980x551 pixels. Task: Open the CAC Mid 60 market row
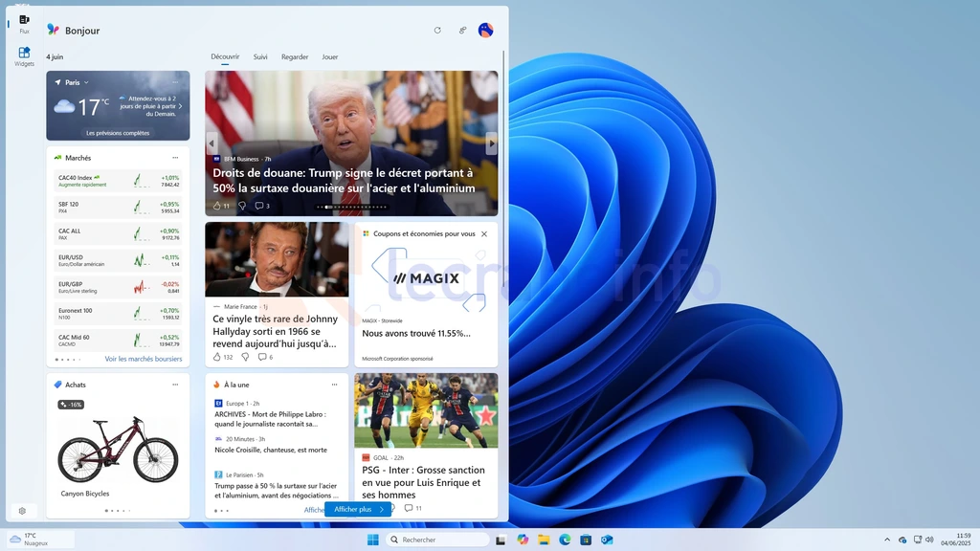118,340
